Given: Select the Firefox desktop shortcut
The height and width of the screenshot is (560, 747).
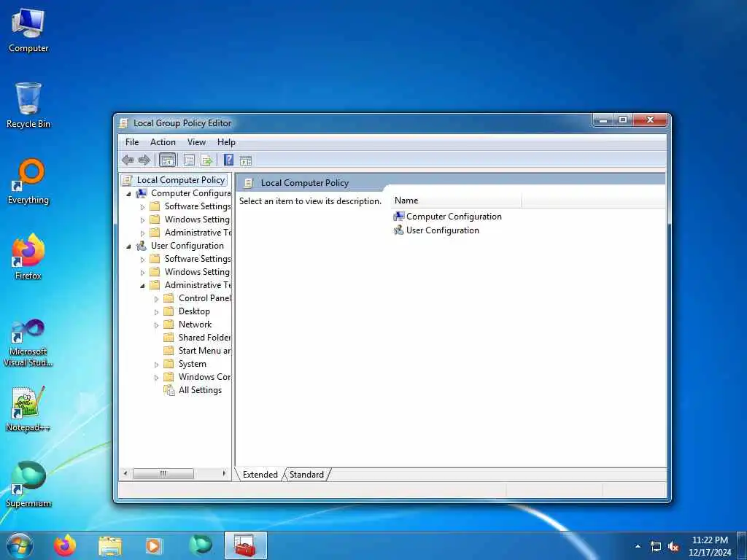Looking at the screenshot, I should point(28,257).
